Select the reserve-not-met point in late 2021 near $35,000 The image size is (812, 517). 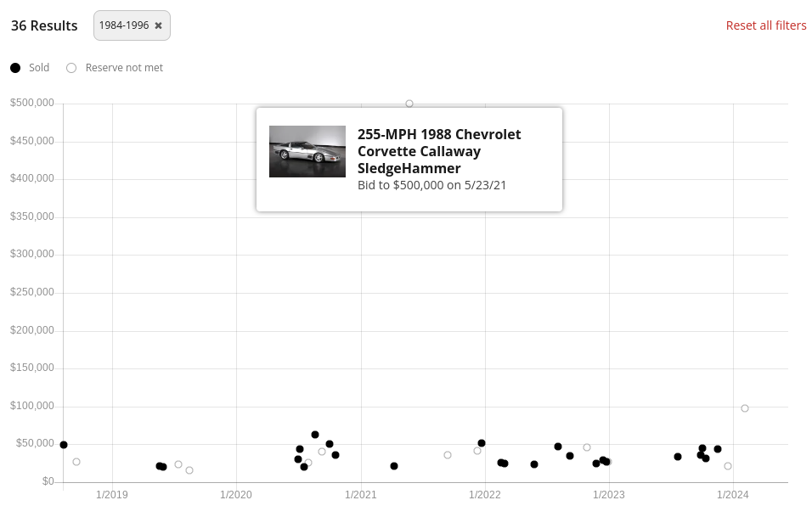coord(448,455)
